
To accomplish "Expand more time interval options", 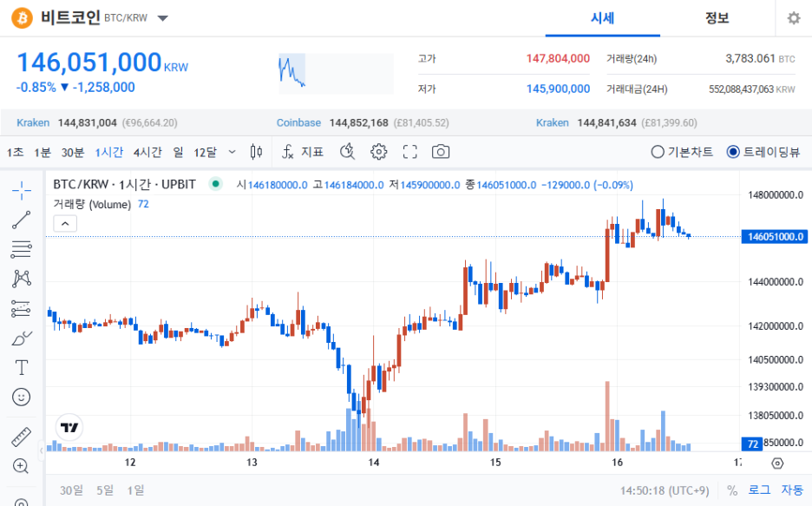I will click(232, 152).
